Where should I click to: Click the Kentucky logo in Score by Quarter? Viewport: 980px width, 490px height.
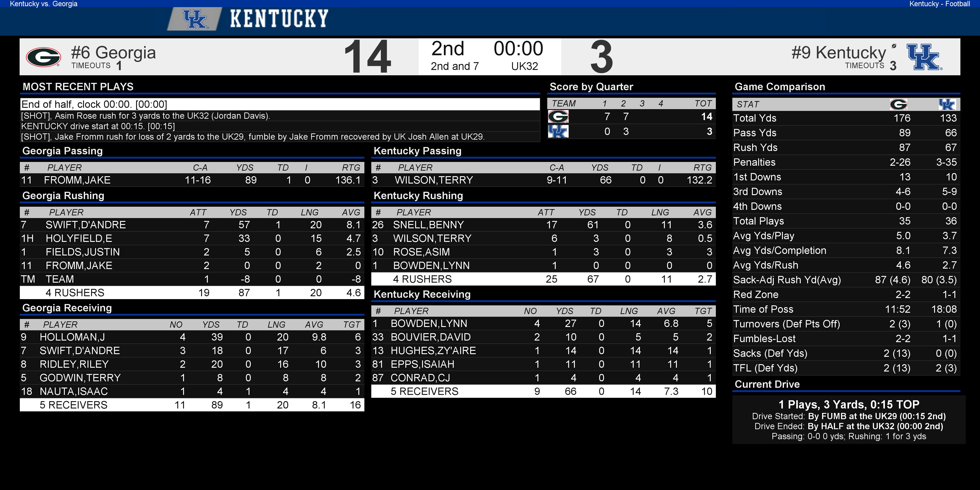point(558,132)
